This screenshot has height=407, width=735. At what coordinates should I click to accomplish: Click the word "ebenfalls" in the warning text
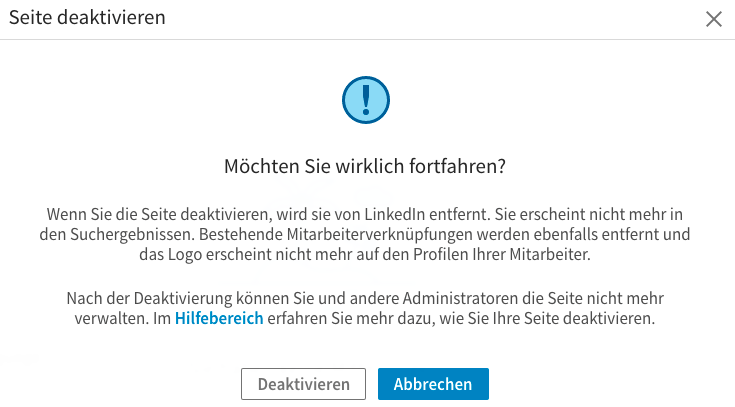pyautogui.click(x=555, y=235)
